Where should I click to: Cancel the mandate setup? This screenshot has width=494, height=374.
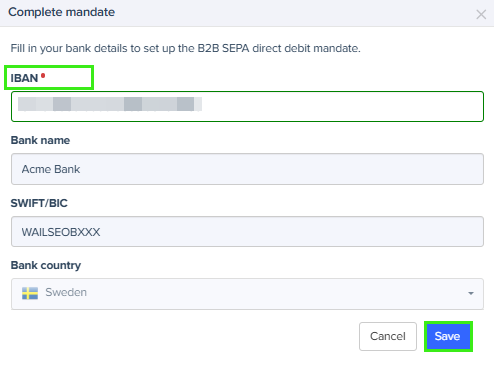tap(388, 336)
